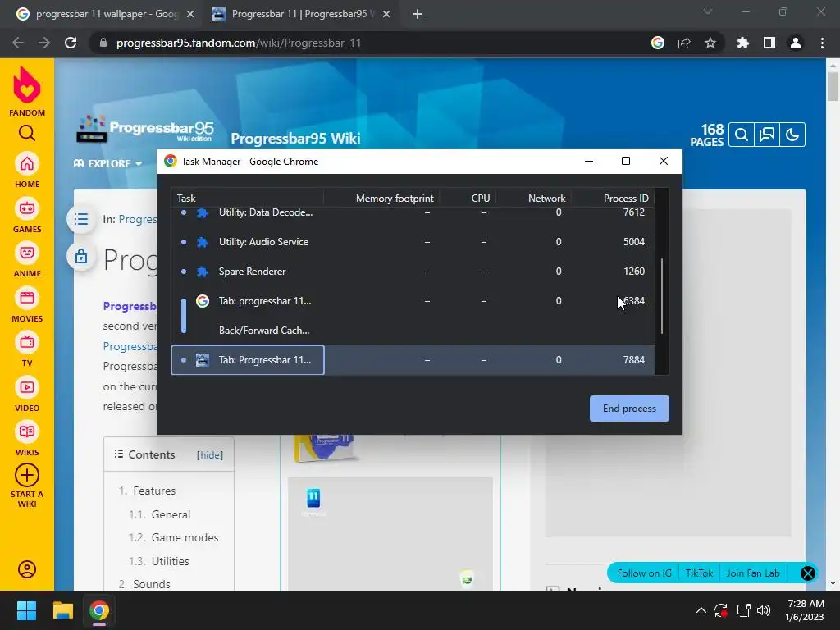Open the wiki discussions icon

pyautogui.click(x=767, y=135)
